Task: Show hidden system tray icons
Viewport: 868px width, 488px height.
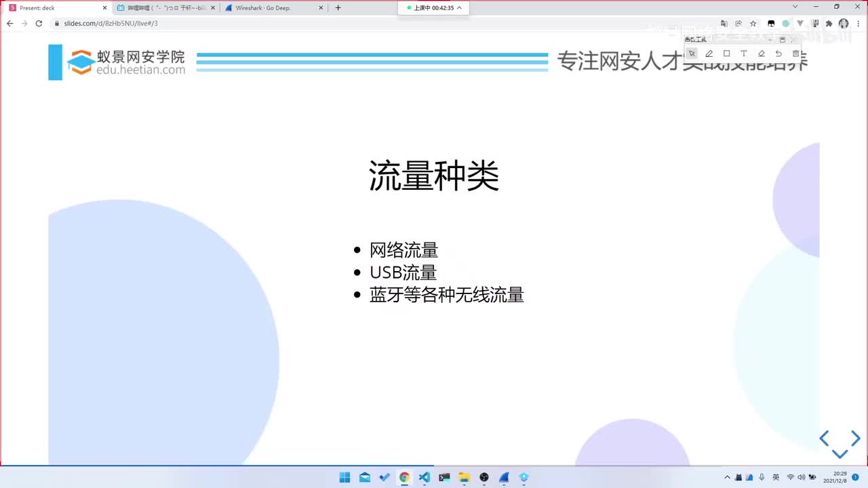Action: coord(728,477)
